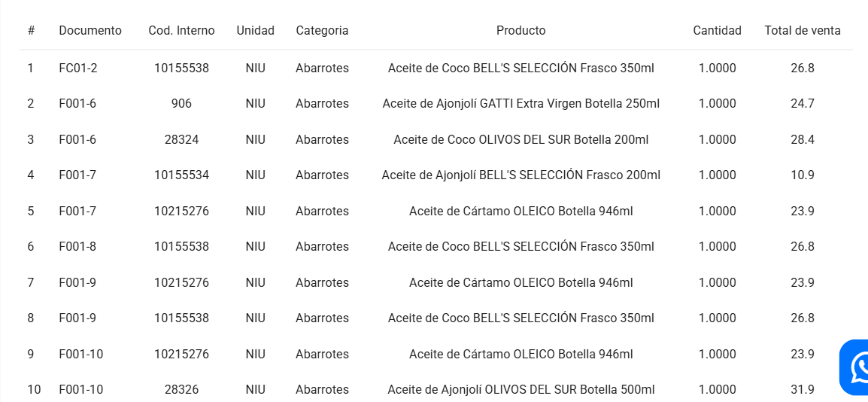This screenshot has width=868, height=402.
Task: Click internal code 10155534 cell
Action: pyautogui.click(x=181, y=175)
